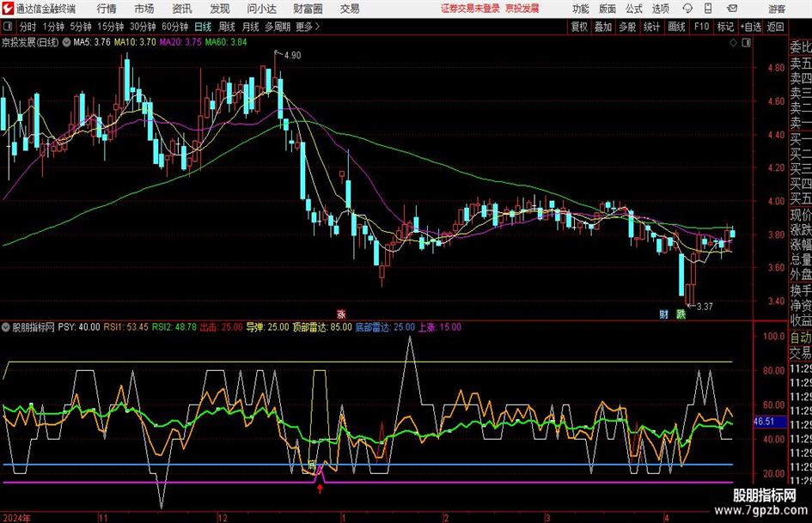Image resolution: width=812 pixels, height=523 pixels.
Task: Open the 公式 menu
Action: click(634, 9)
